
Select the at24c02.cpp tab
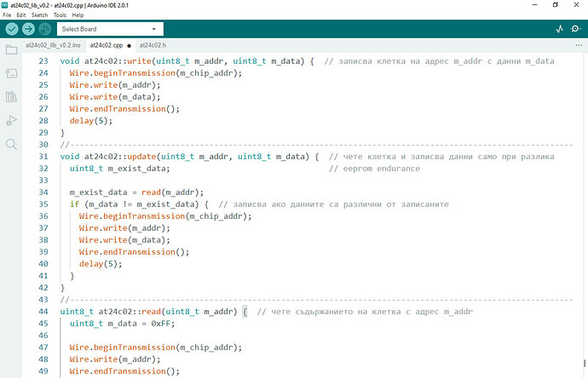106,45
